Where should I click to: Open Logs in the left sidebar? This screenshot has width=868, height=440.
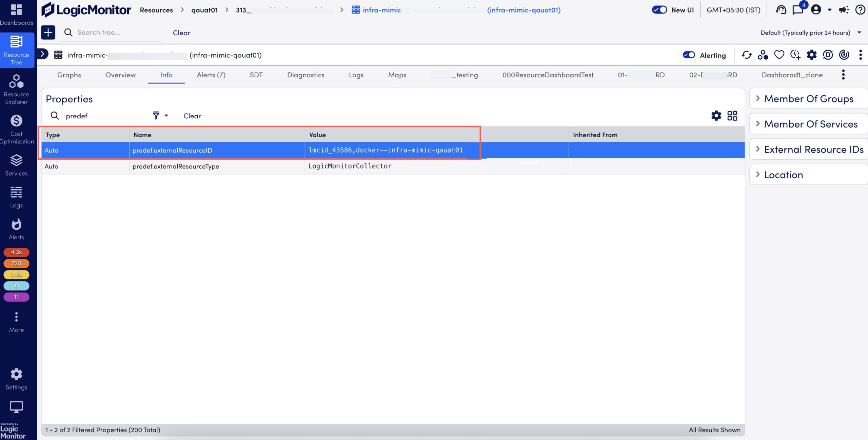point(16,197)
